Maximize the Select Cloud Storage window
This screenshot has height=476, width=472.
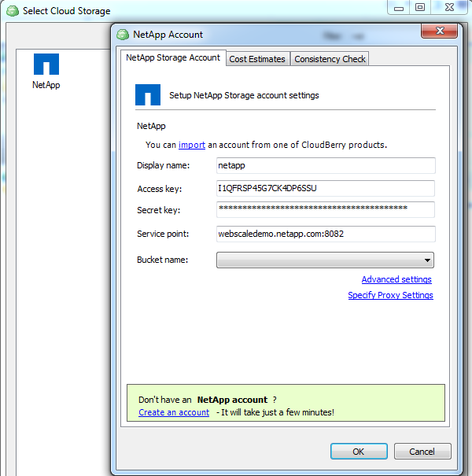coord(420,8)
